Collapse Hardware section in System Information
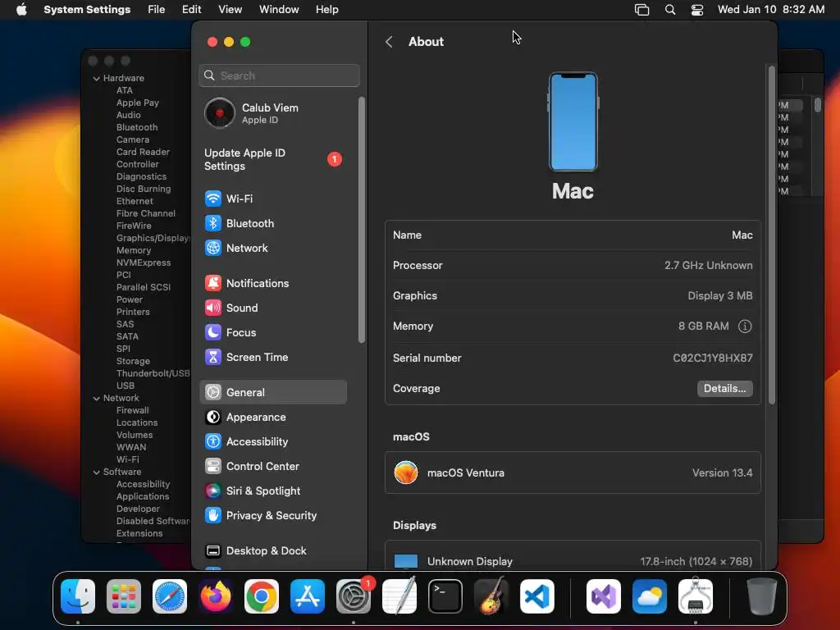 coord(97,78)
